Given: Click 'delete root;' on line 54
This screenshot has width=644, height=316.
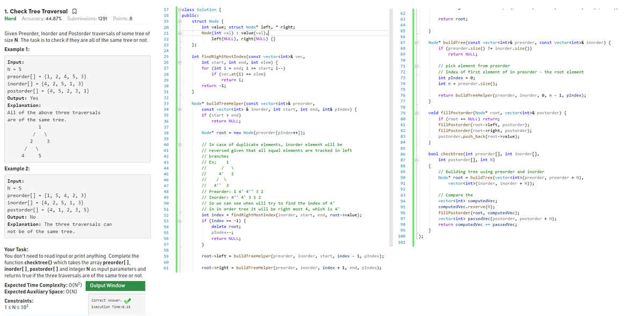Looking at the screenshot, I should [x=226, y=226].
